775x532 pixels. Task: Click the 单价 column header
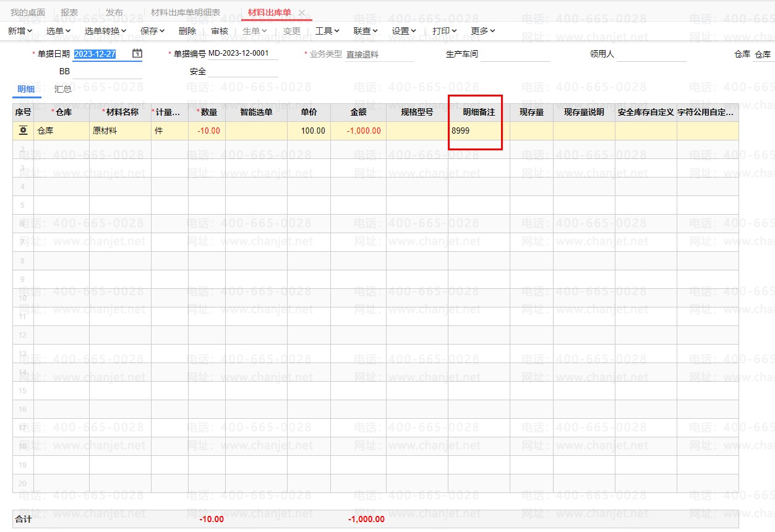click(309, 113)
